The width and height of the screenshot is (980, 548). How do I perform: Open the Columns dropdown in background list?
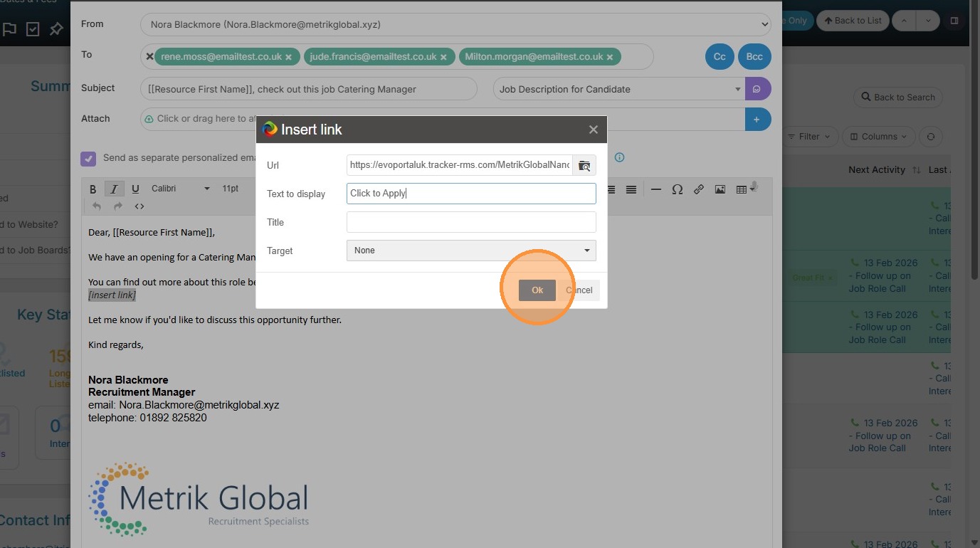pyautogui.click(x=878, y=137)
